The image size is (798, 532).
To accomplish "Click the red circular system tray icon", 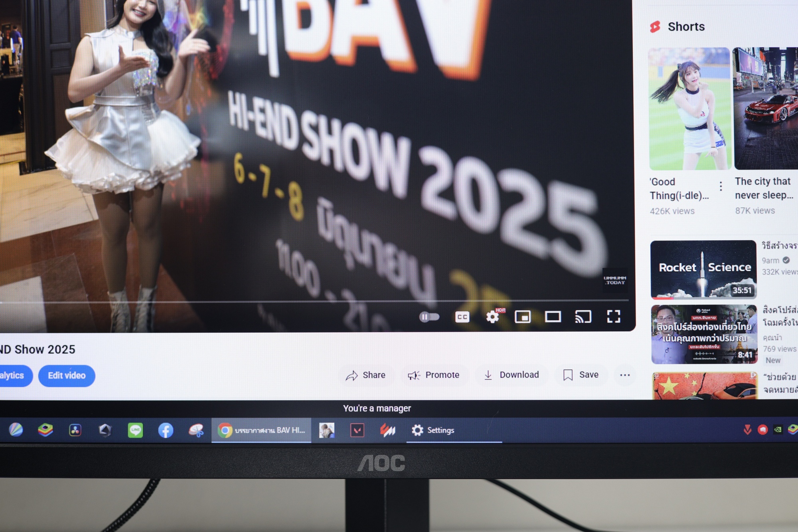I will tap(762, 430).
